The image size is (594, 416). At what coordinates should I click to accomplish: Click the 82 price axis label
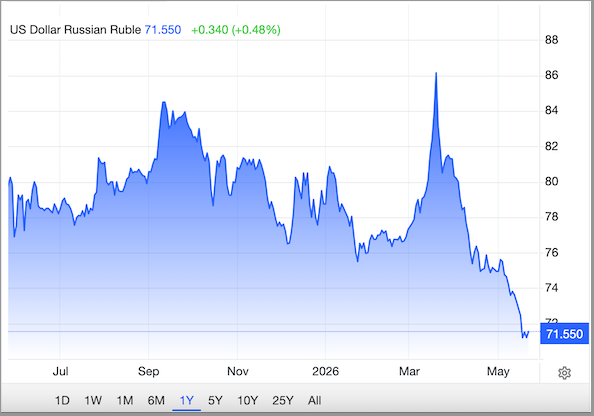pyautogui.click(x=552, y=146)
